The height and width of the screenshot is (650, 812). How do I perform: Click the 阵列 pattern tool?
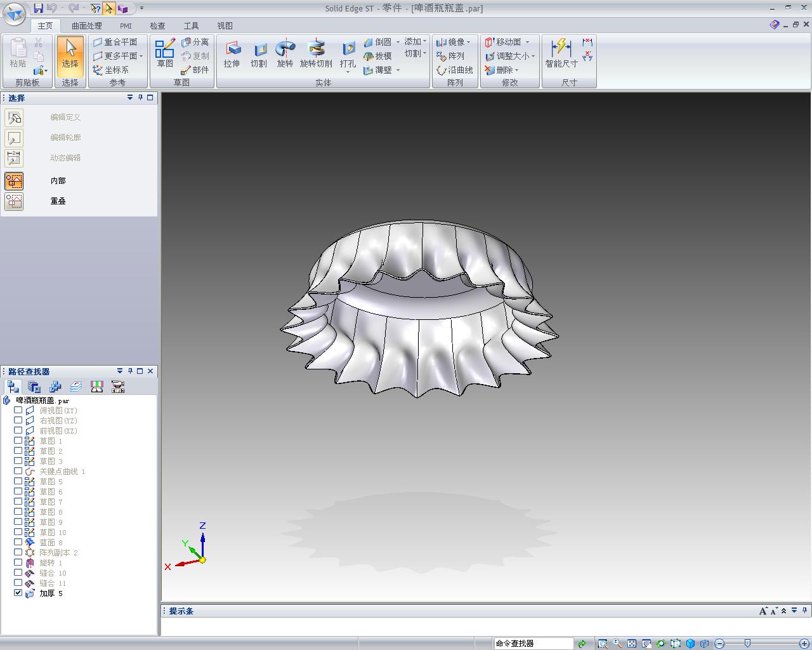tap(450, 56)
